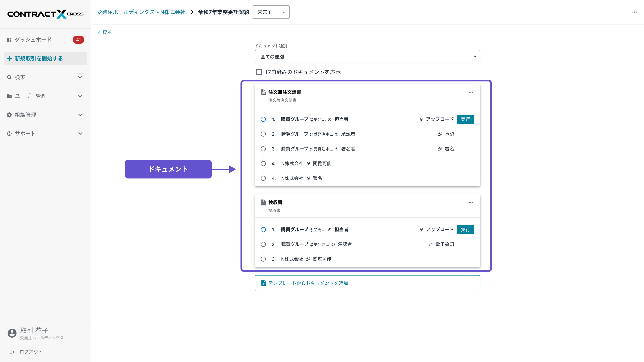Screen dimensions: 644x362
Task: Click 実行 button for 注文兼注文請書 upload
Action: 465,119
